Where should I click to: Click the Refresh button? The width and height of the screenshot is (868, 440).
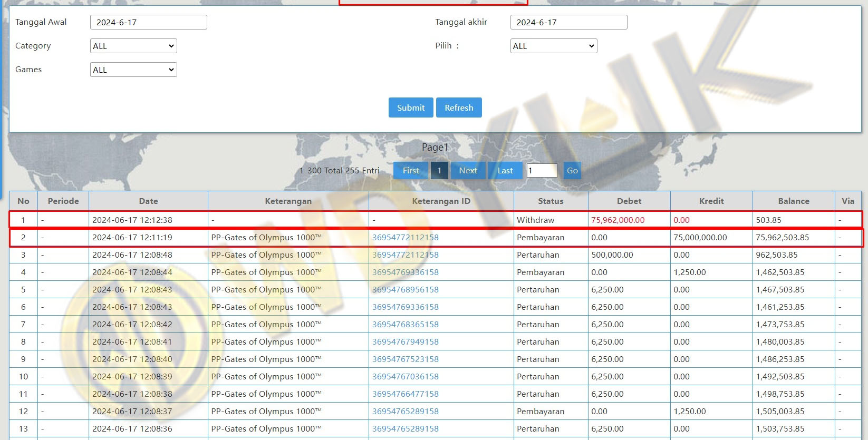coord(458,107)
